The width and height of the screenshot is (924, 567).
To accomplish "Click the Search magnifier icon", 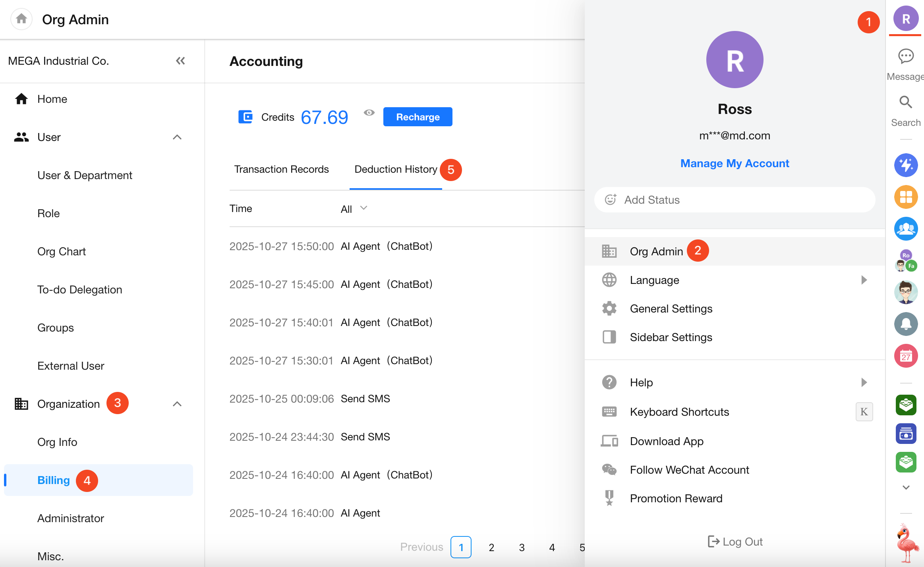I will point(906,102).
